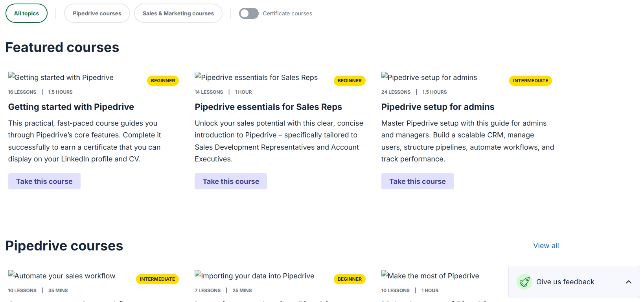Viewport: 644px width, 302px height.
Task: Take the Pipedrive essentials for Sales Reps course
Action: (x=231, y=182)
